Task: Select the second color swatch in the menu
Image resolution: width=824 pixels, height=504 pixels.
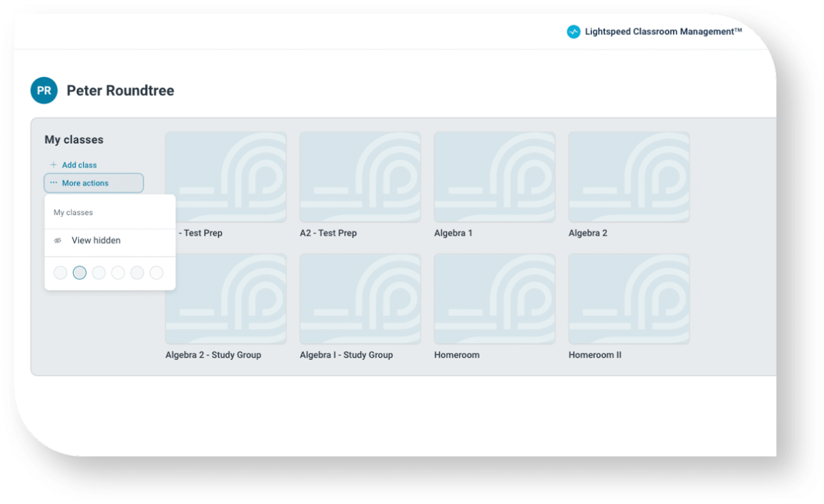Action: click(x=79, y=273)
